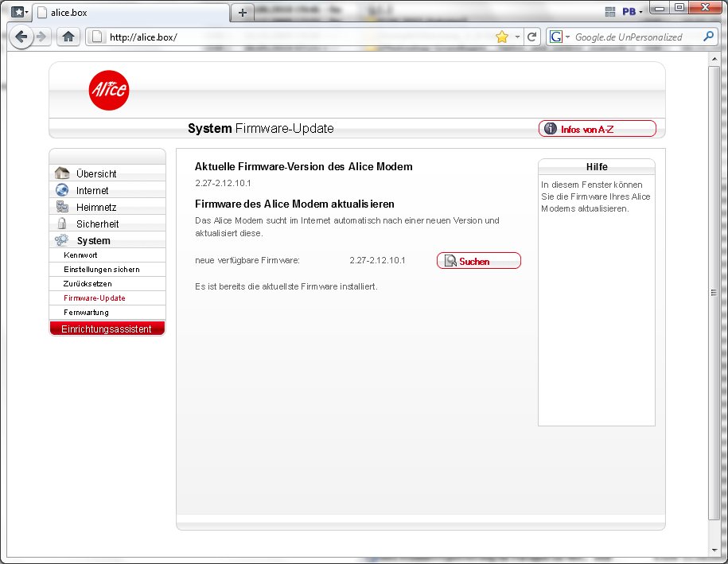The image size is (728, 564).
Task: Click the Internet globe icon in sidebar
Action: tap(62, 190)
